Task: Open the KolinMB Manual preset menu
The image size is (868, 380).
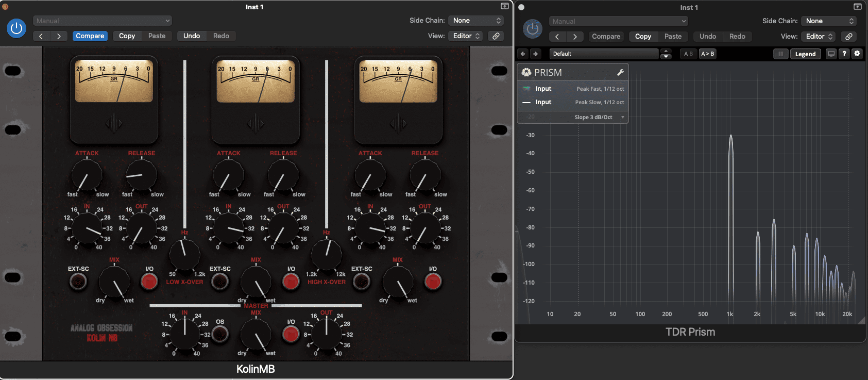Action: [x=103, y=21]
